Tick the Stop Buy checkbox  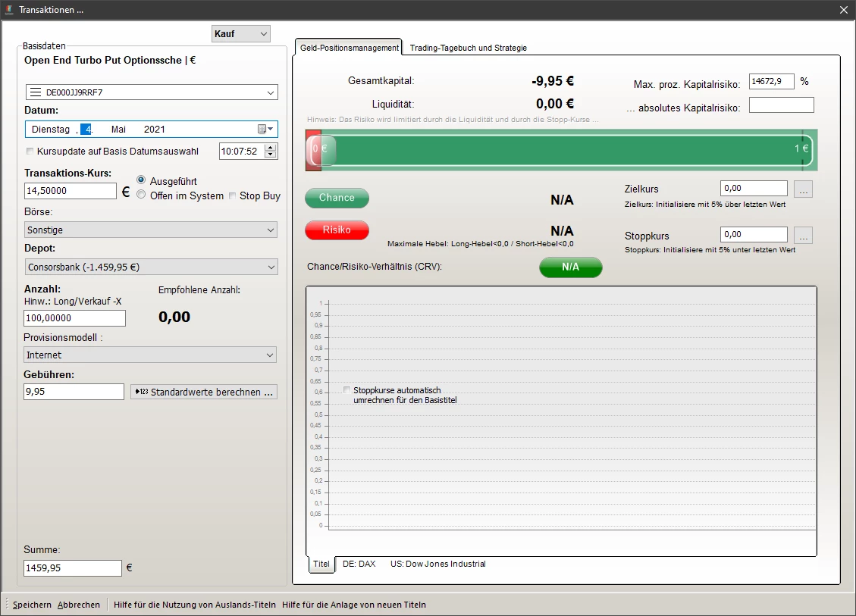pyautogui.click(x=233, y=196)
